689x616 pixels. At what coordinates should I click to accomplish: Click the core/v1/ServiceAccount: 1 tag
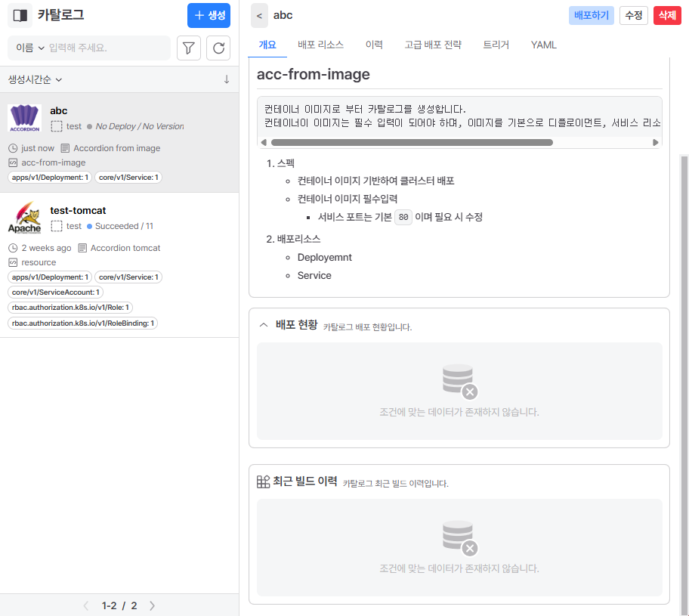(x=55, y=293)
